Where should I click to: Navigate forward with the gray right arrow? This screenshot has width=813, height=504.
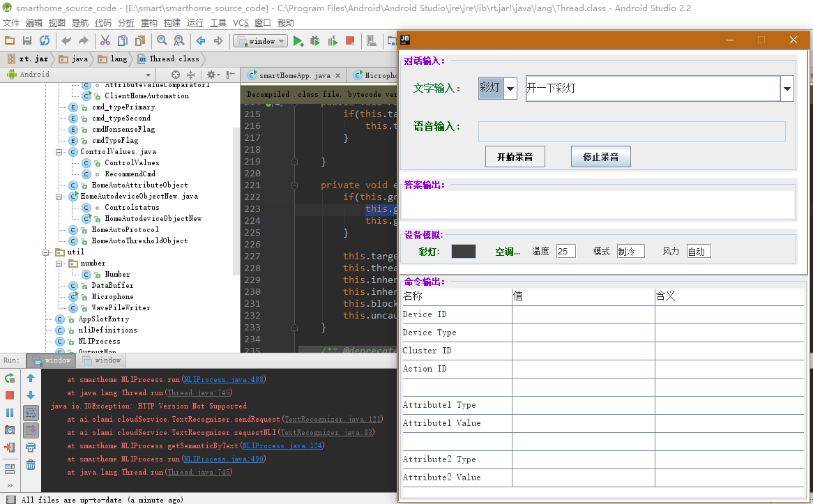click(x=218, y=40)
